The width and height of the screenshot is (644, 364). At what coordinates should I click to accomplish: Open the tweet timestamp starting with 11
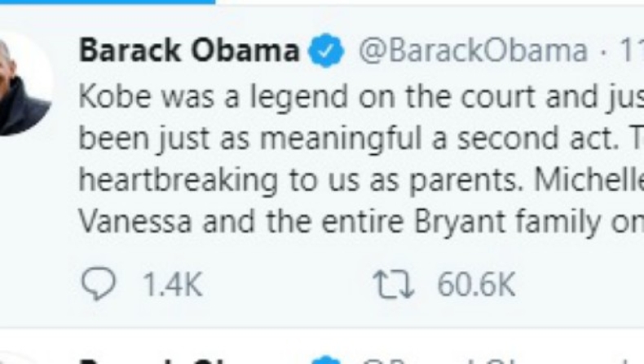click(x=631, y=51)
